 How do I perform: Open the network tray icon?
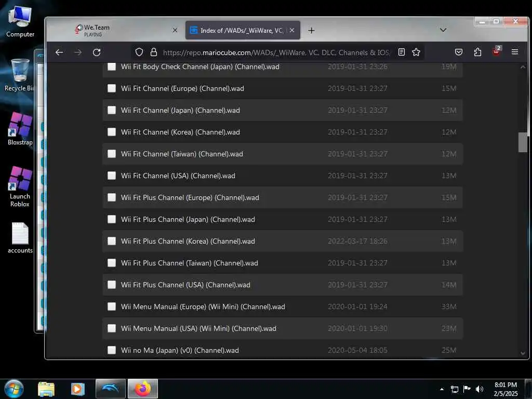[x=455, y=389]
